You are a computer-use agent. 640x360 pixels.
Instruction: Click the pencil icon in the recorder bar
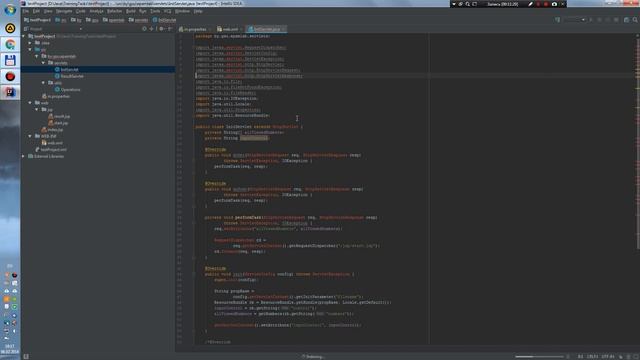point(530,4)
